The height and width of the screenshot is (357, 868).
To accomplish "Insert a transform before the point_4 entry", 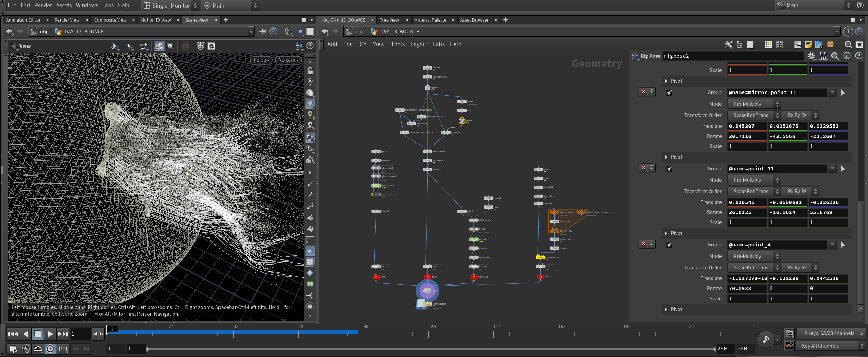I will [x=652, y=244].
